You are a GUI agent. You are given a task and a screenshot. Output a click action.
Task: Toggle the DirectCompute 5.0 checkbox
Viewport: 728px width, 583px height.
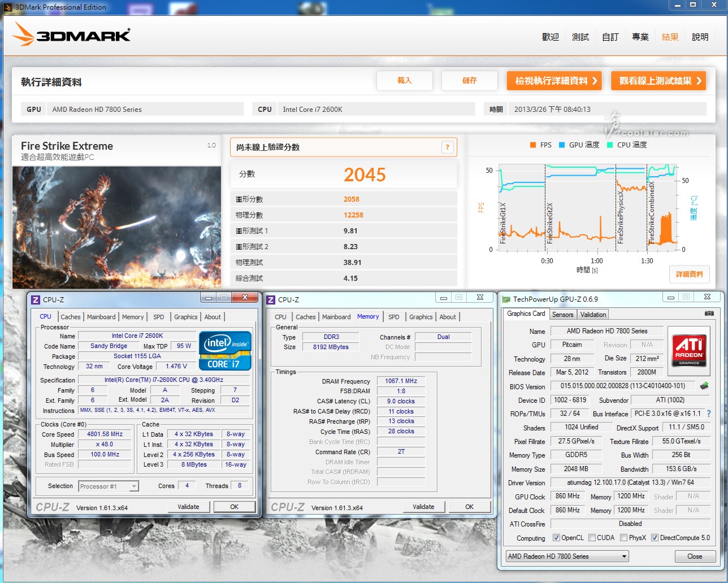[x=655, y=538]
